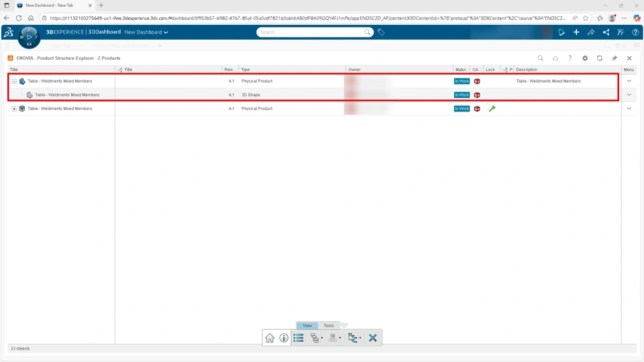Add page to browser favorites star
The width and height of the screenshot is (644, 362).
[x=586, y=18]
